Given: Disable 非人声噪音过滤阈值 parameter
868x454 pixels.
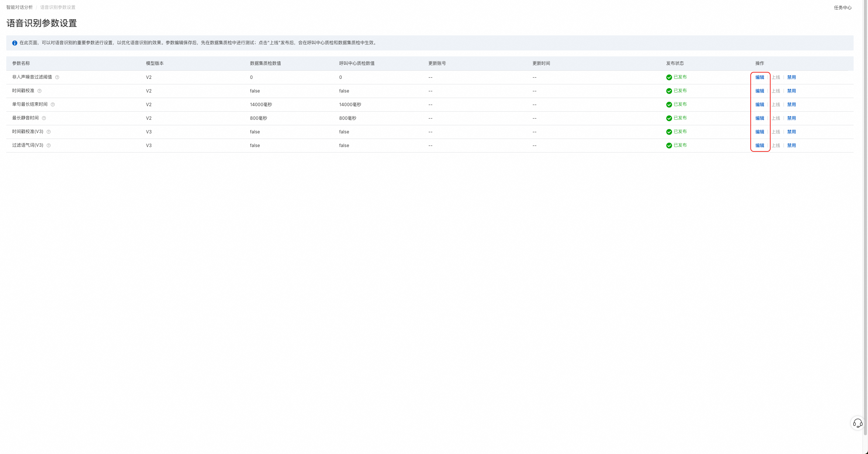Looking at the screenshot, I should (791, 77).
